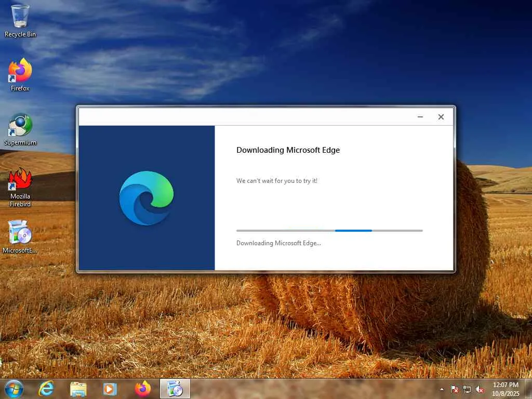
Task: Activate the Edge installer taskbar button
Action: (x=175, y=389)
